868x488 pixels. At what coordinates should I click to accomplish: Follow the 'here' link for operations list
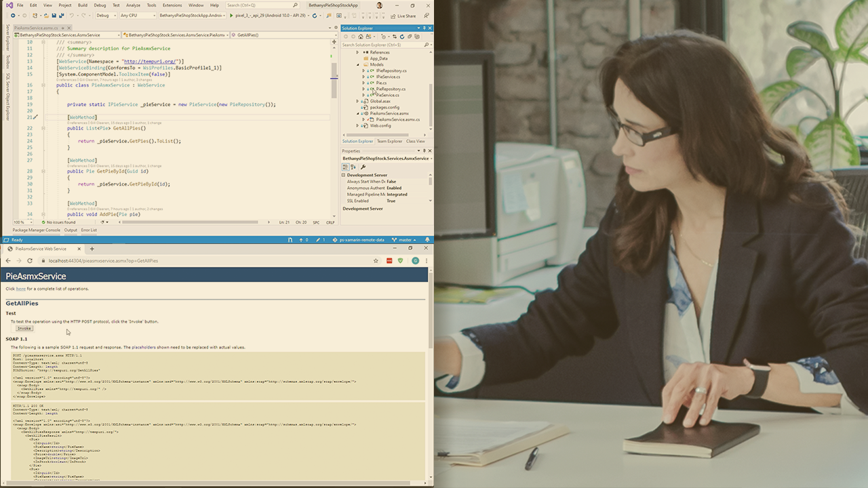tap(20, 289)
